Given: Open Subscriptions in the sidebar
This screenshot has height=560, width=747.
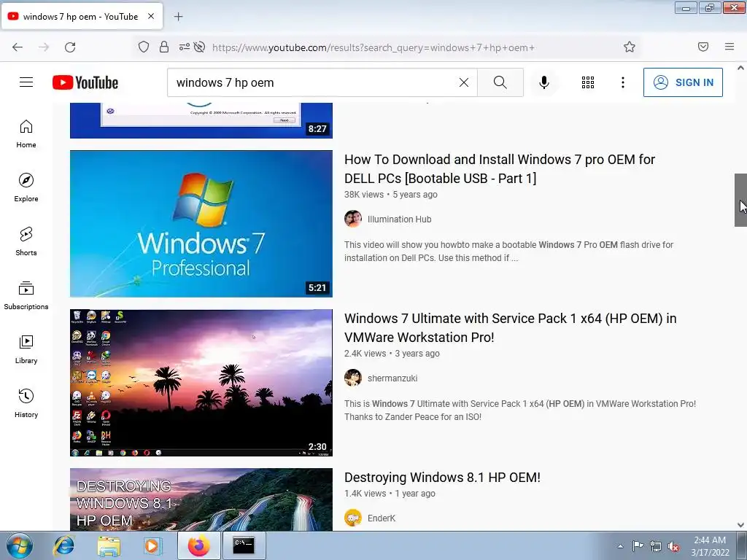Looking at the screenshot, I should click(26, 295).
